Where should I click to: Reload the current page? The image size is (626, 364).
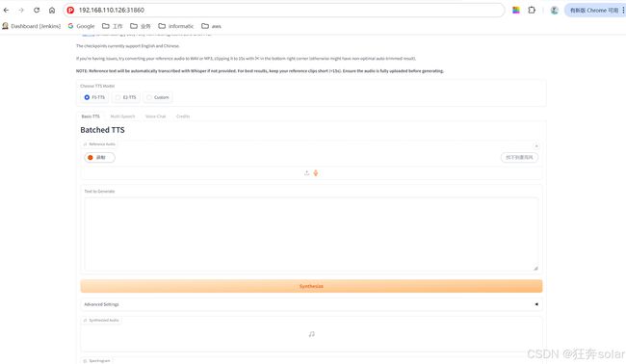point(37,10)
